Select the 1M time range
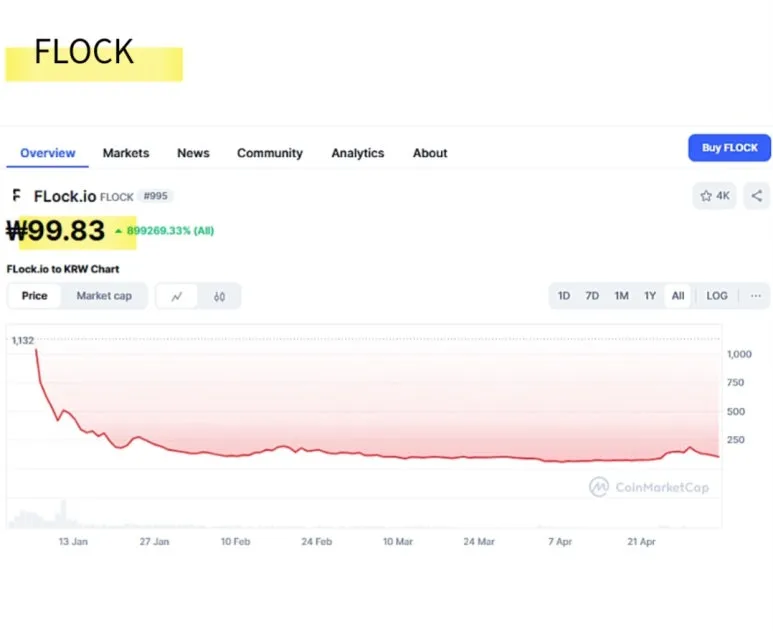 pyautogui.click(x=621, y=296)
